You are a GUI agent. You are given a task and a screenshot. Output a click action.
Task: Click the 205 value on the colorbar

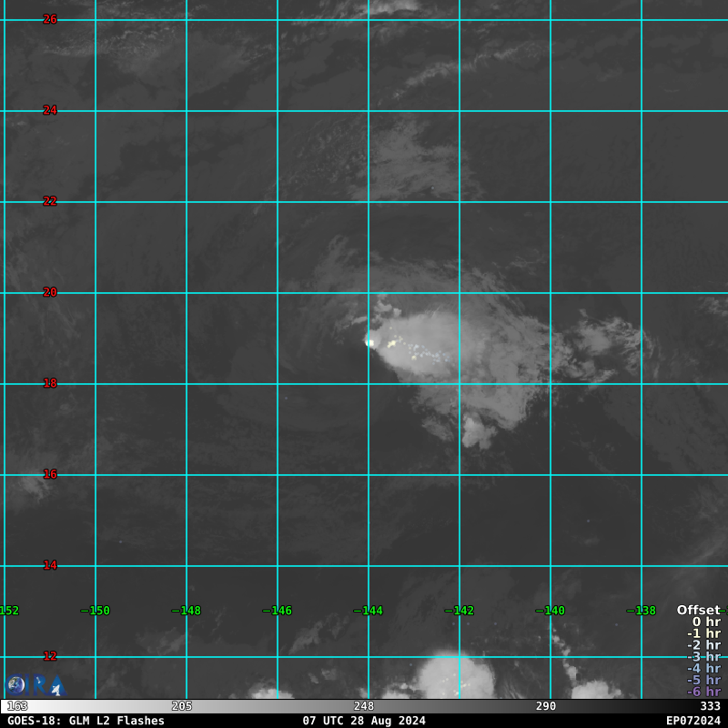pos(182,706)
